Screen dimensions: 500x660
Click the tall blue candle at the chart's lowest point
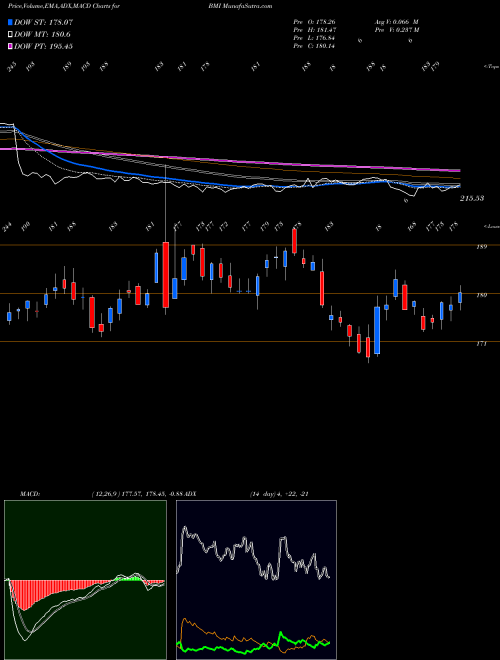pos(377,330)
